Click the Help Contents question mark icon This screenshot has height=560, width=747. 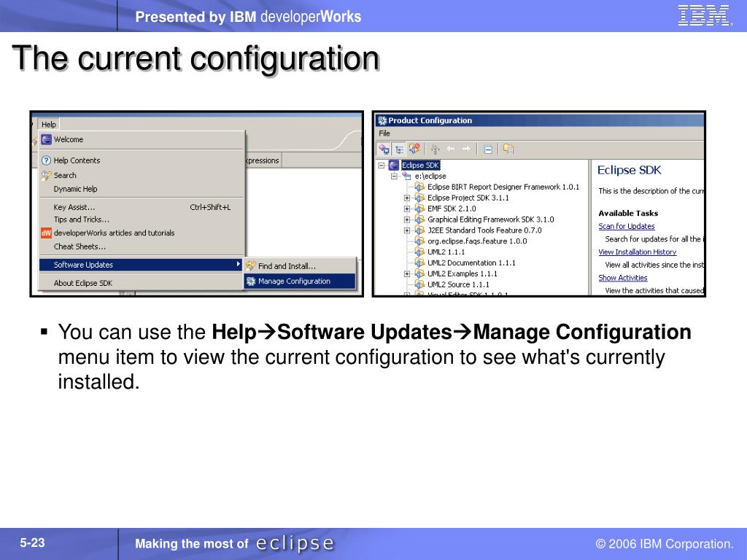[46, 160]
